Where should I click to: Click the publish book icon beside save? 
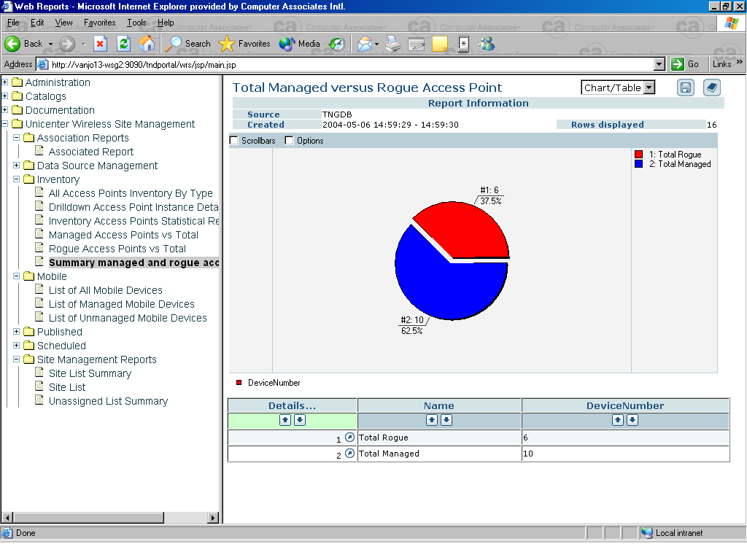[x=712, y=87]
